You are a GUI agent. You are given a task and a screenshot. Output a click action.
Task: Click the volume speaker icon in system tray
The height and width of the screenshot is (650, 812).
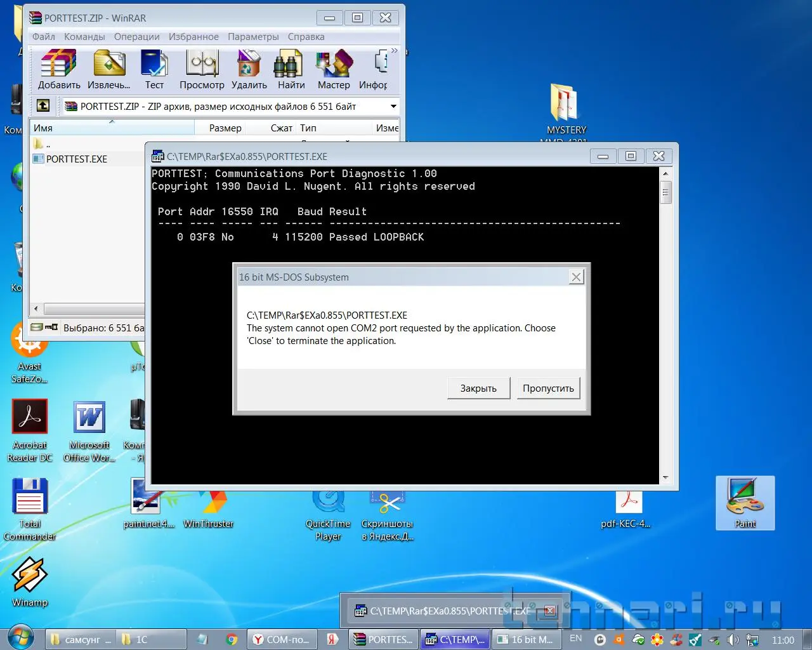click(733, 640)
